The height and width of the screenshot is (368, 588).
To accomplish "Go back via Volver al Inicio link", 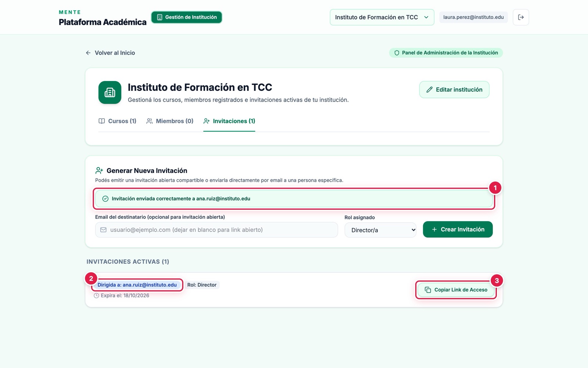I will coord(110,53).
